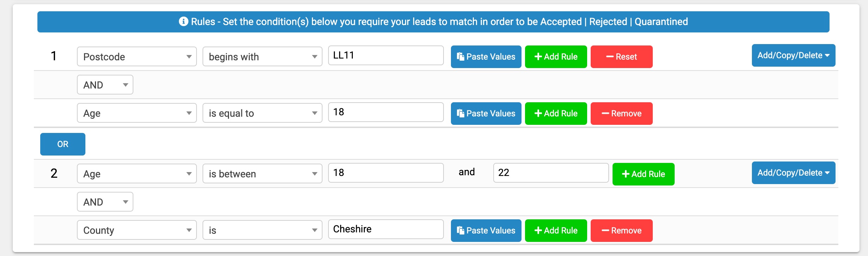Image resolution: width=868 pixels, height=256 pixels.
Task: Remove the Cheshire County rule
Action: point(621,230)
